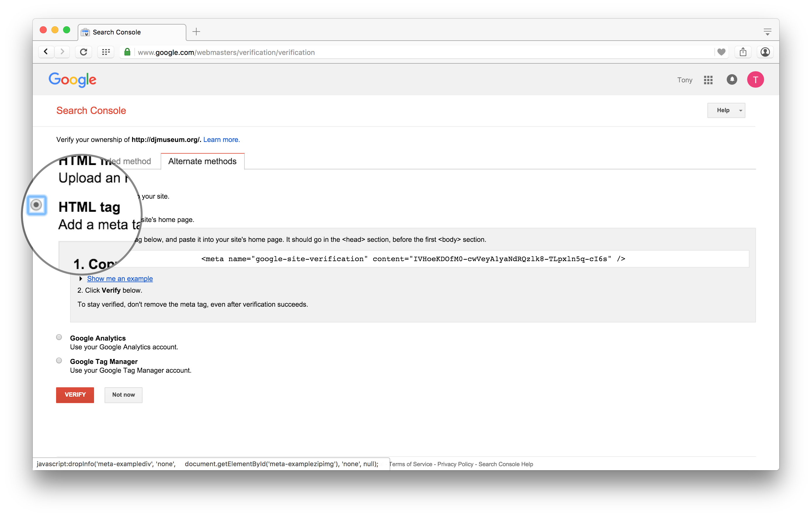This screenshot has height=517, width=812.
Task: Click the browser back arrow
Action: coord(46,52)
